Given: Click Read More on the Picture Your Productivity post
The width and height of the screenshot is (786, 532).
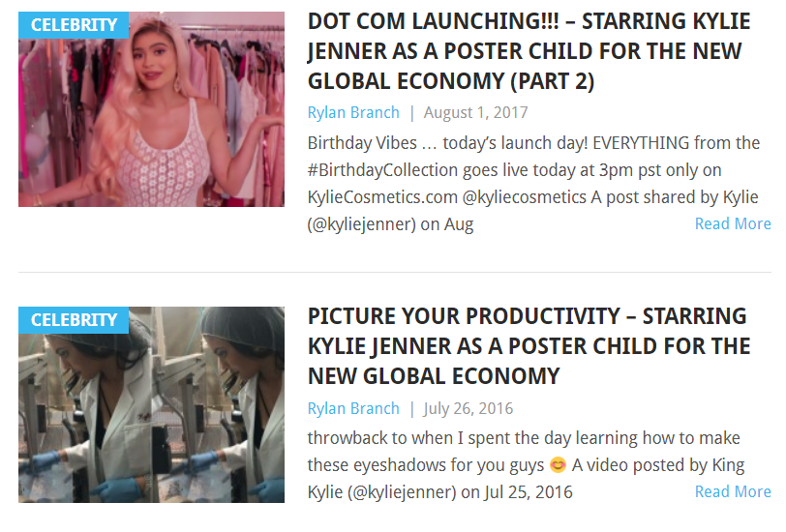Looking at the screenshot, I should pyautogui.click(x=732, y=491).
